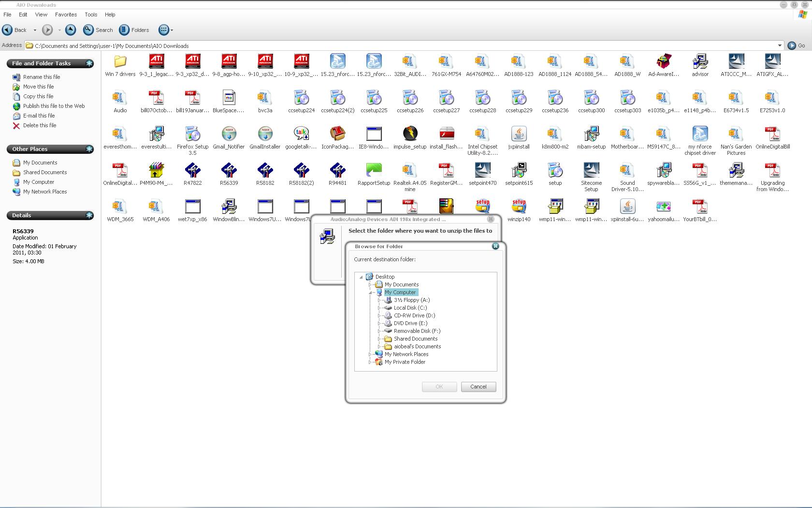Click Move this file link
Viewport: 812px width, 508px height.
click(39, 87)
